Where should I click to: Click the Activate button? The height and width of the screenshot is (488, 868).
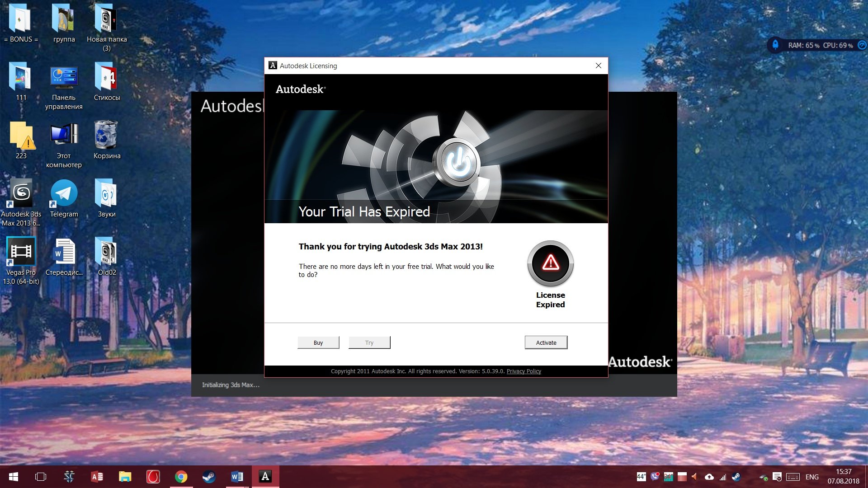click(546, 343)
